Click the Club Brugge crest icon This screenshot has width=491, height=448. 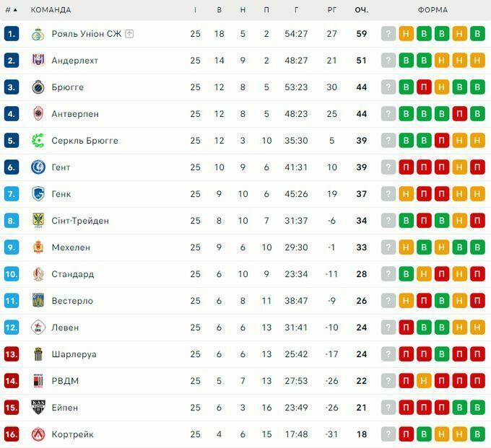pyautogui.click(x=38, y=87)
